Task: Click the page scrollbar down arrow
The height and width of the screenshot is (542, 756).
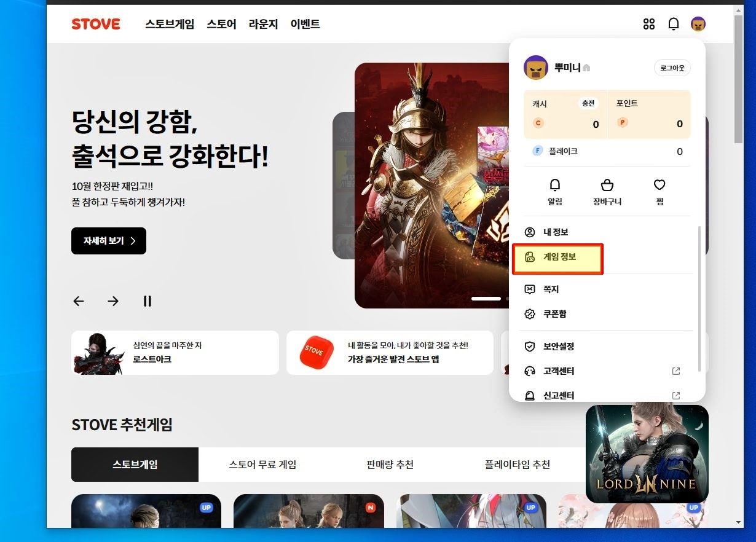Action: coord(739,522)
